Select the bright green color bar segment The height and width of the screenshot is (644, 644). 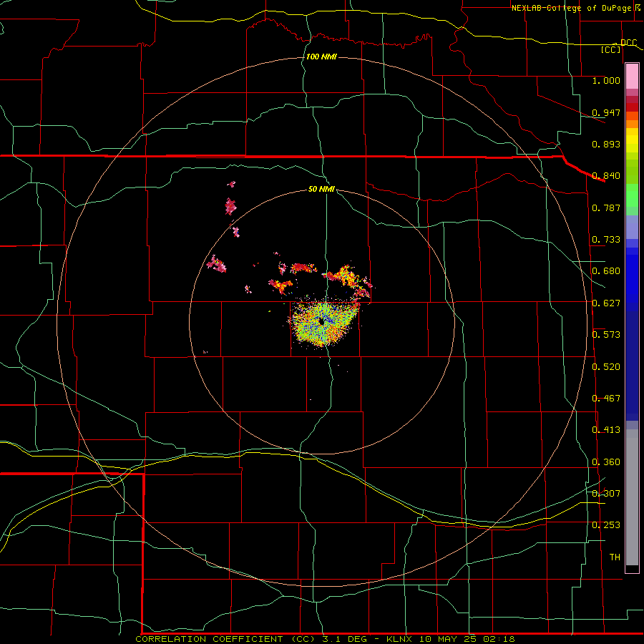pyautogui.click(x=632, y=195)
